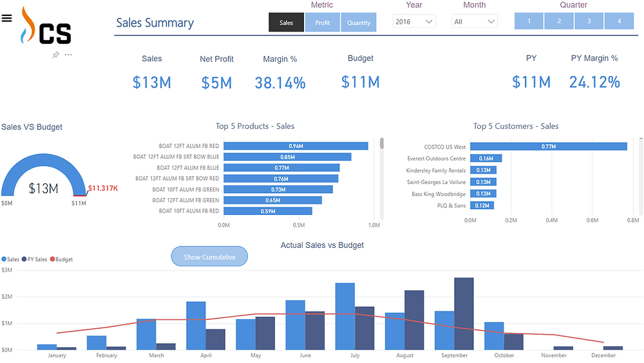Click the Top 5 Products scrollbar thumb
The width and height of the screenshot is (644, 363).
382,144
